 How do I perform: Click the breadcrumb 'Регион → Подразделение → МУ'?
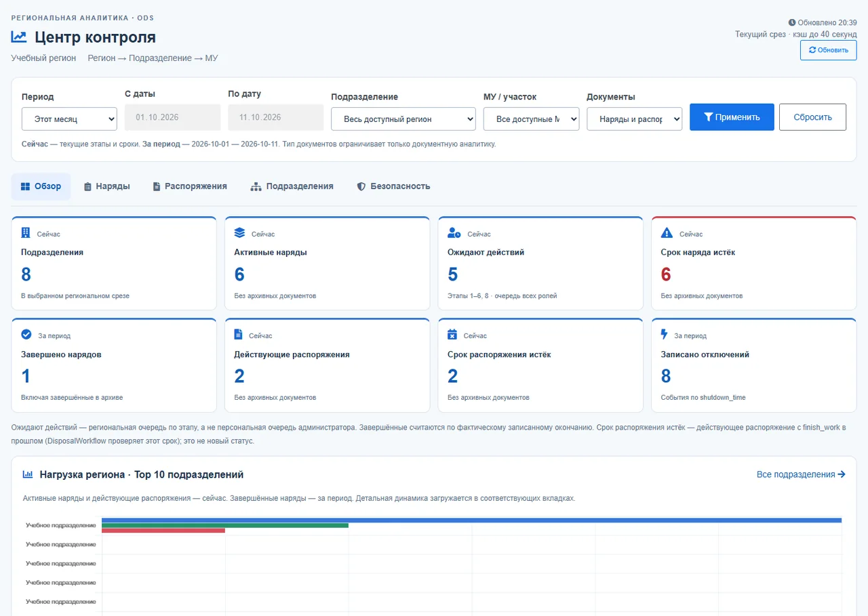153,58
